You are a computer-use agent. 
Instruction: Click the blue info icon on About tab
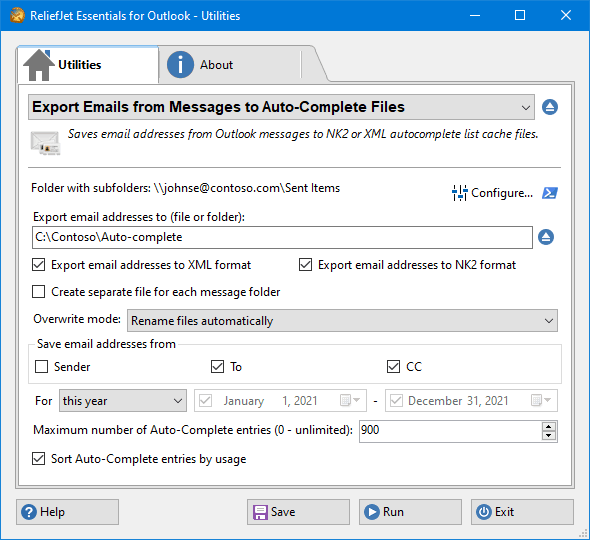[180, 65]
